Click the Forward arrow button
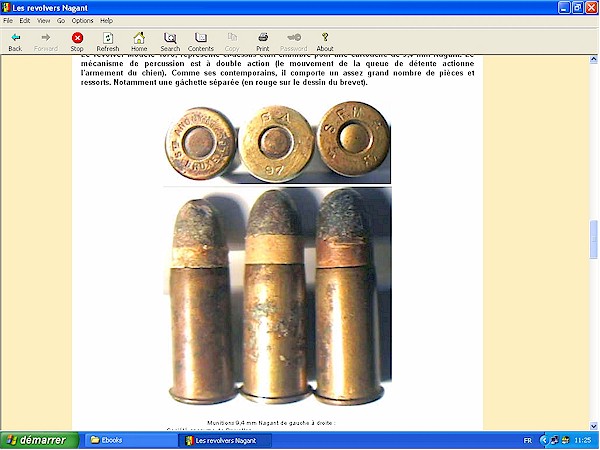Screen dimensions: 600x450 [x=46, y=42]
